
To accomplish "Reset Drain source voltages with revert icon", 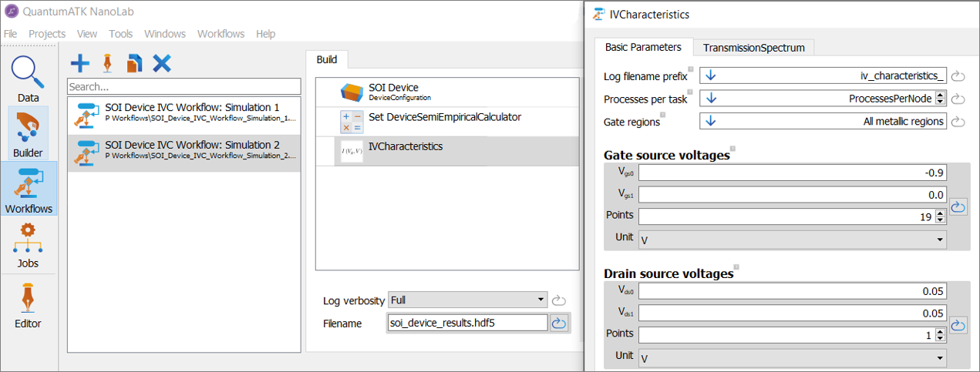I will 958,326.
